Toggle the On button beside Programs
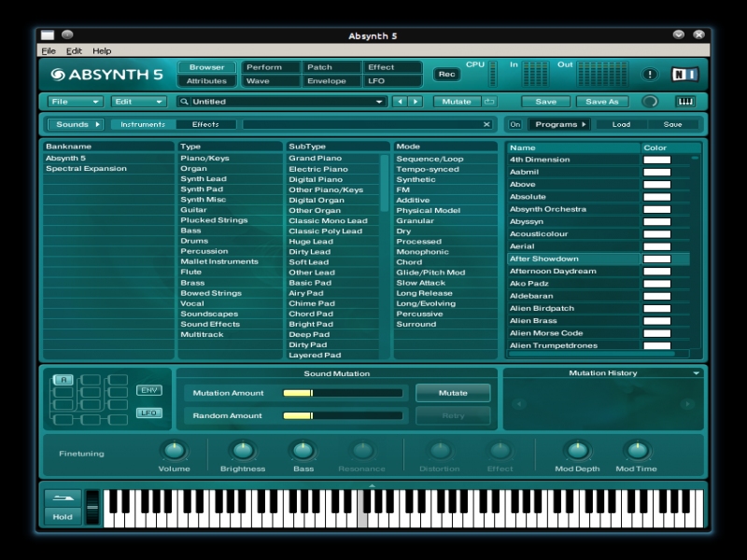The height and width of the screenshot is (560, 747). click(515, 124)
